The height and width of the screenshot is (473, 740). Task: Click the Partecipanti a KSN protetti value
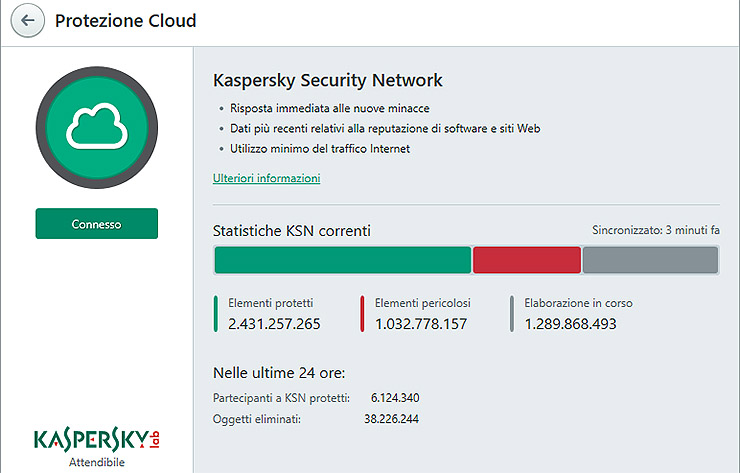(394, 398)
